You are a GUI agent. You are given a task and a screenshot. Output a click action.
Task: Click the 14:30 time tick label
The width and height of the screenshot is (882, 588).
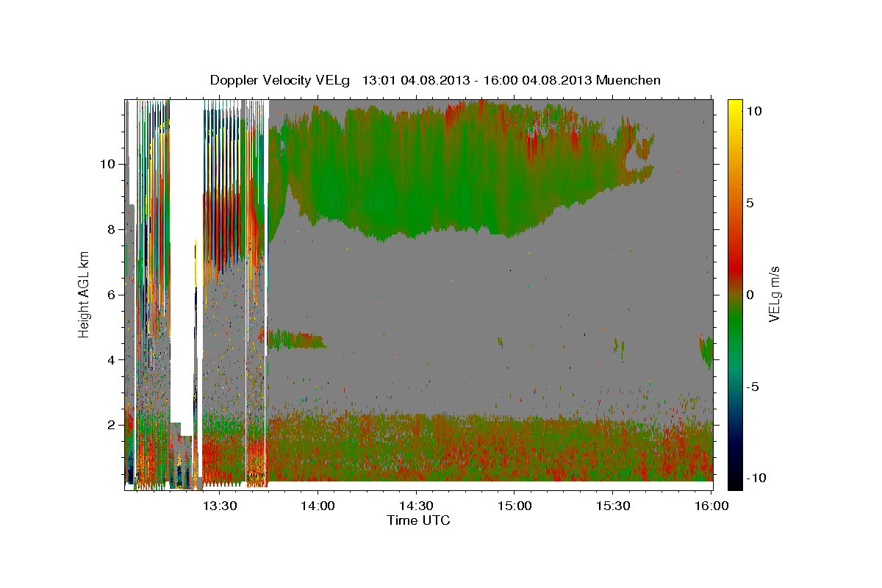[x=416, y=506]
